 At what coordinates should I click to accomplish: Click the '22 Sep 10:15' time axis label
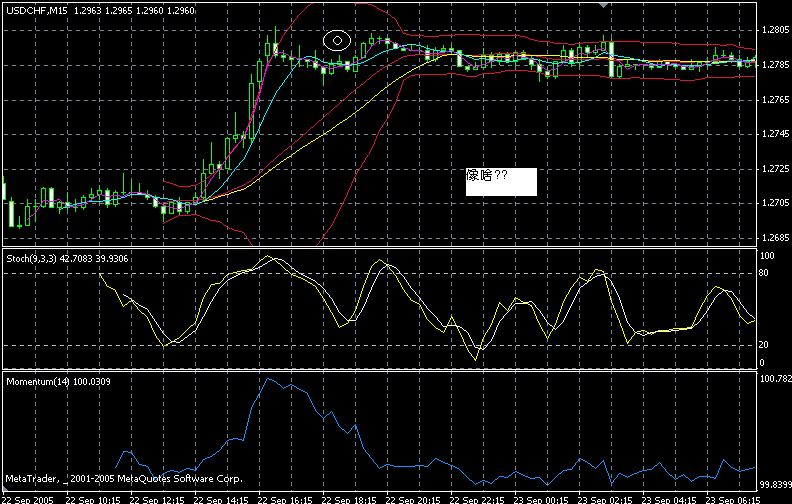93,499
